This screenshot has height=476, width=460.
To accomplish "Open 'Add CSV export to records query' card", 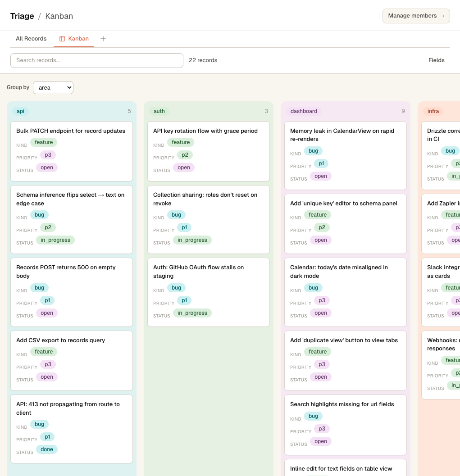I will pyautogui.click(x=72, y=361).
